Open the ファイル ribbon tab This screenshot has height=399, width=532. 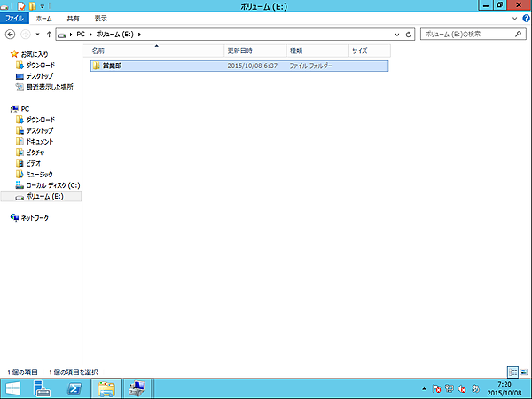pos(14,19)
